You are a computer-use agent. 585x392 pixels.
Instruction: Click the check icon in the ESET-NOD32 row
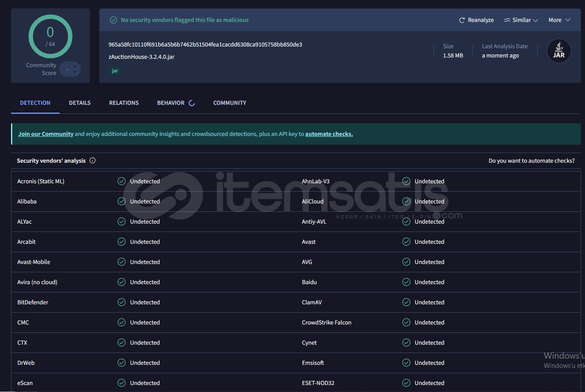[406, 383]
